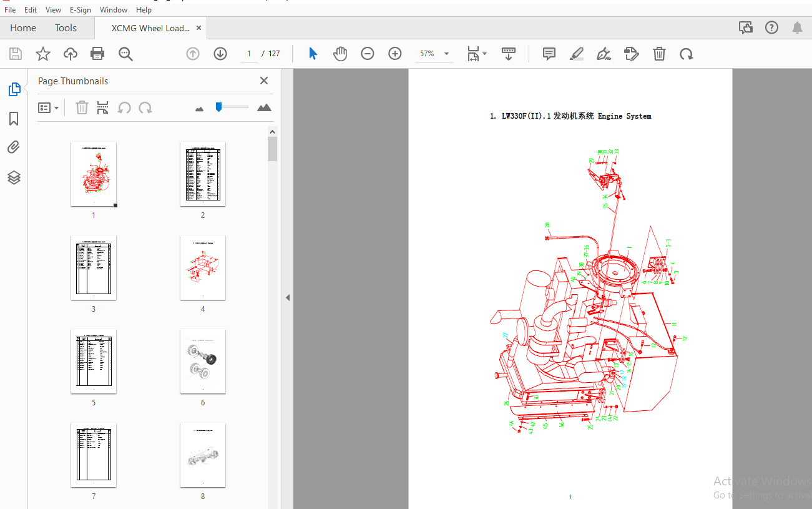Click the thumbnails panel scrollbar up arrow

[272, 132]
